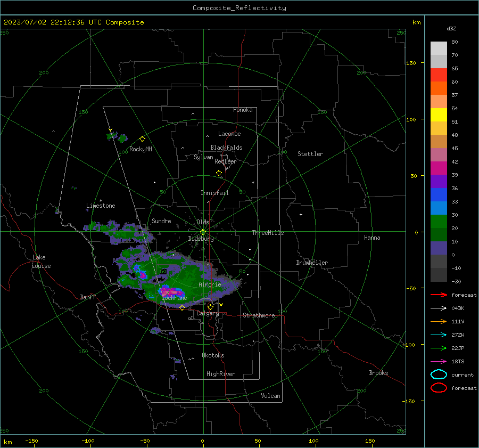
Task: Choose the blue 36–33 dBZ swatch
Action: pyautogui.click(x=439, y=195)
